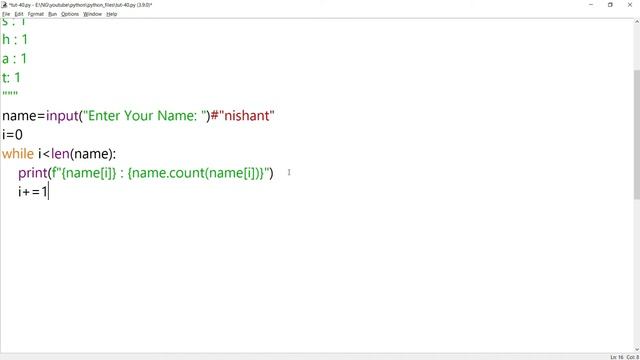
Task: Open the Window menu
Action: pyautogui.click(x=92, y=14)
